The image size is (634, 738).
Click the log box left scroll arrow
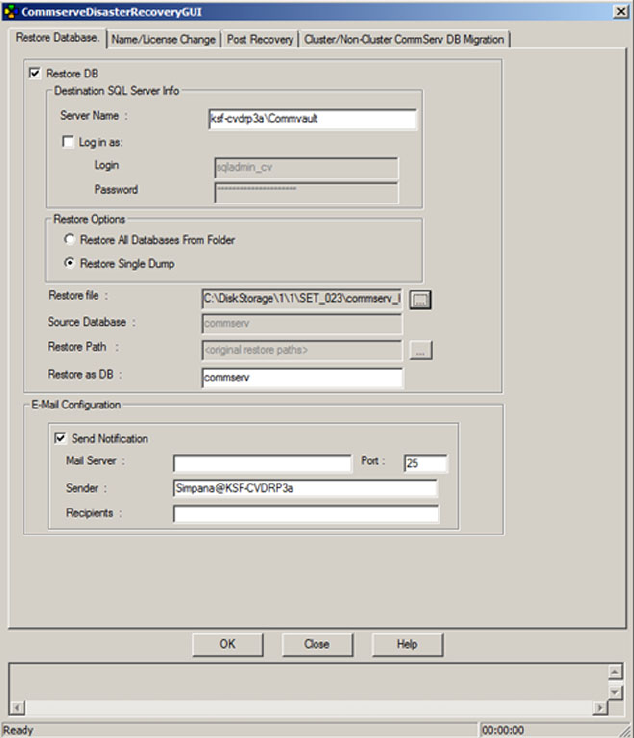pos(17,707)
